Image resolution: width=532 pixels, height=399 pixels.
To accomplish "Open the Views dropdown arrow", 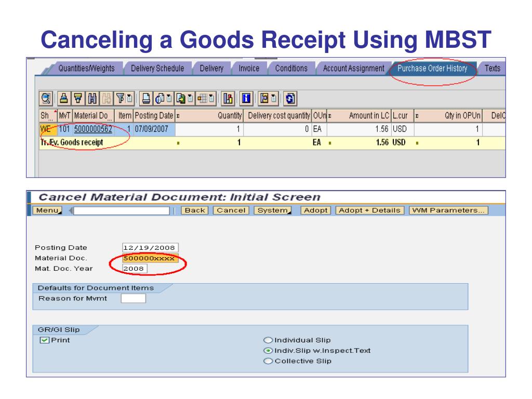I will coord(169,98).
